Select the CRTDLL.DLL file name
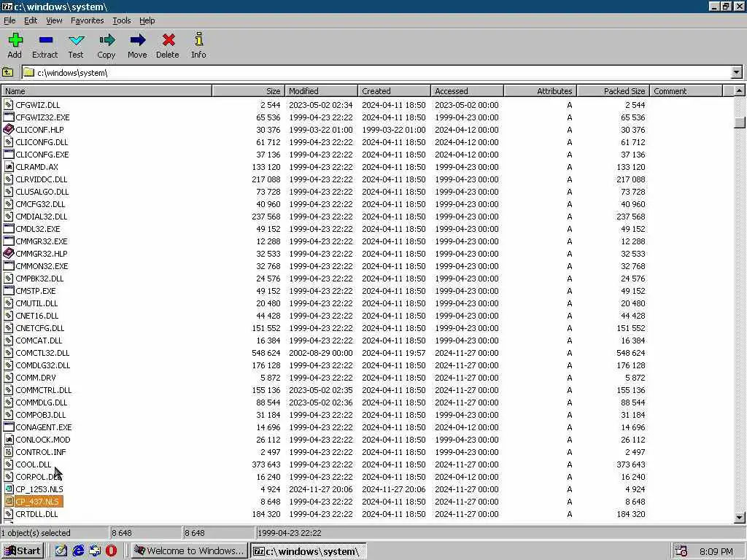 [36, 514]
